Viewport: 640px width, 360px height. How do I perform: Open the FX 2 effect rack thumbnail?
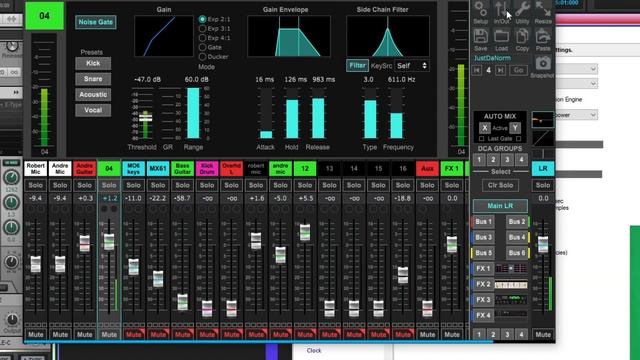[511, 284]
